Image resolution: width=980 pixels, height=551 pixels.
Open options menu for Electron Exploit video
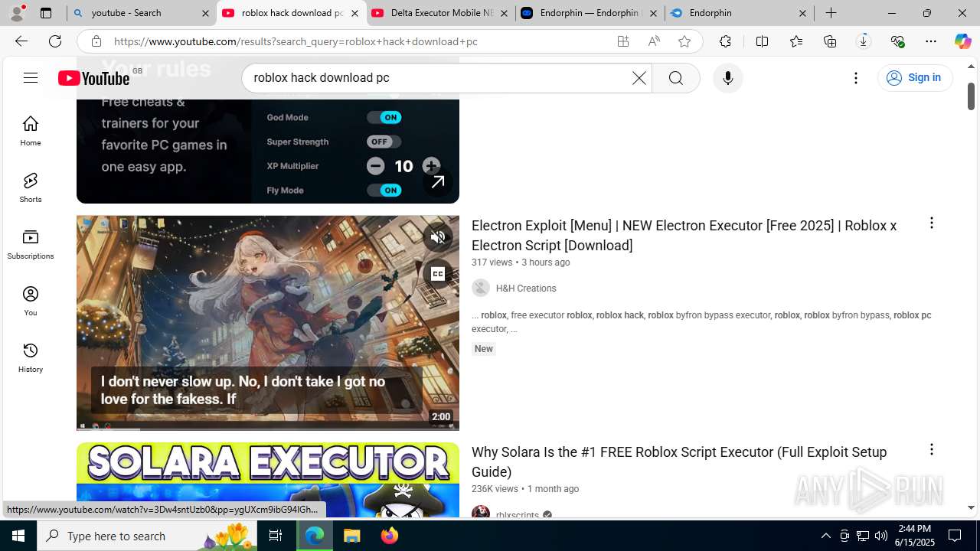point(931,223)
